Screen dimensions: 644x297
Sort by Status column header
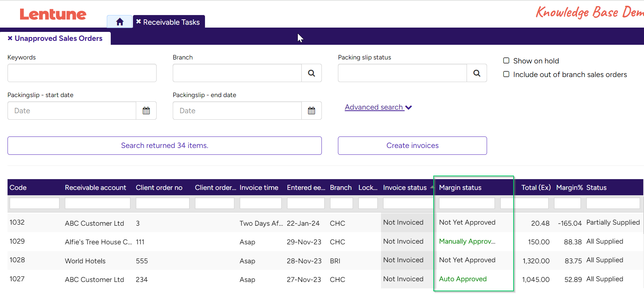596,187
